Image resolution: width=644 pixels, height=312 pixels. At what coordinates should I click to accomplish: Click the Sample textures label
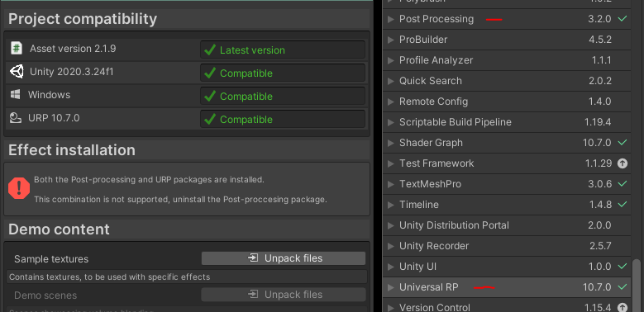click(51, 259)
